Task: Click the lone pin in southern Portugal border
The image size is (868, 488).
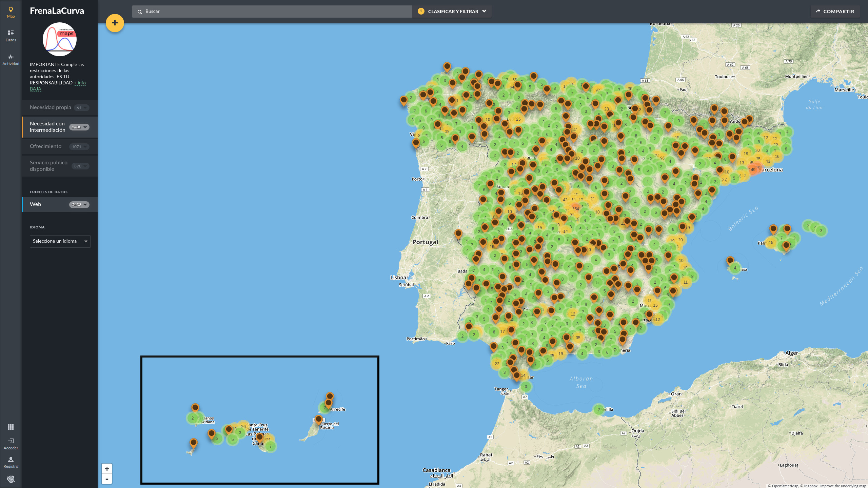Action: click(x=458, y=234)
